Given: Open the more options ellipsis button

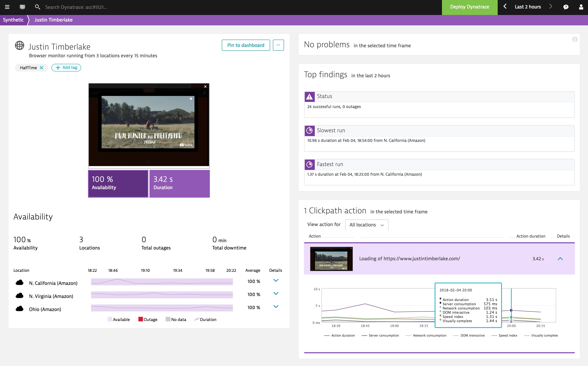Looking at the screenshot, I should pyautogui.click(x=278, y=45).
